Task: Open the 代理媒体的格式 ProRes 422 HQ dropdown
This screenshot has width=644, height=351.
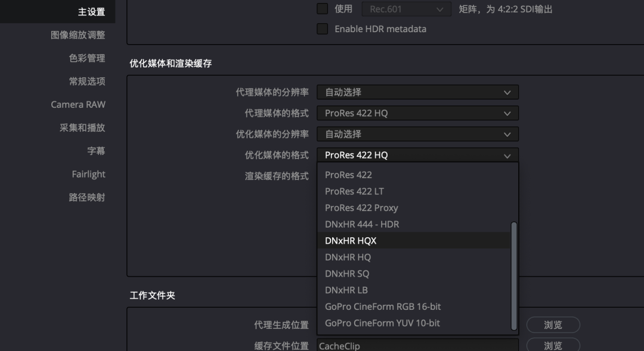Action: (x=417, y=113)
